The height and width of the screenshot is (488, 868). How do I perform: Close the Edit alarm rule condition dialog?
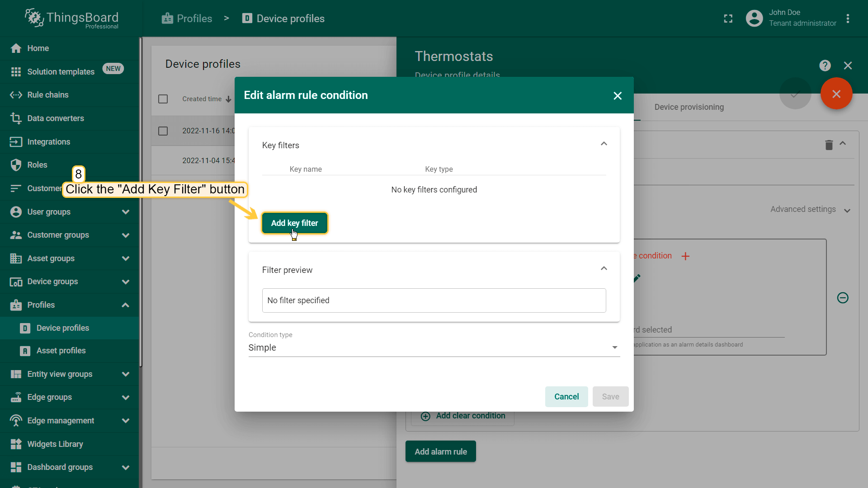click(618, 96)
